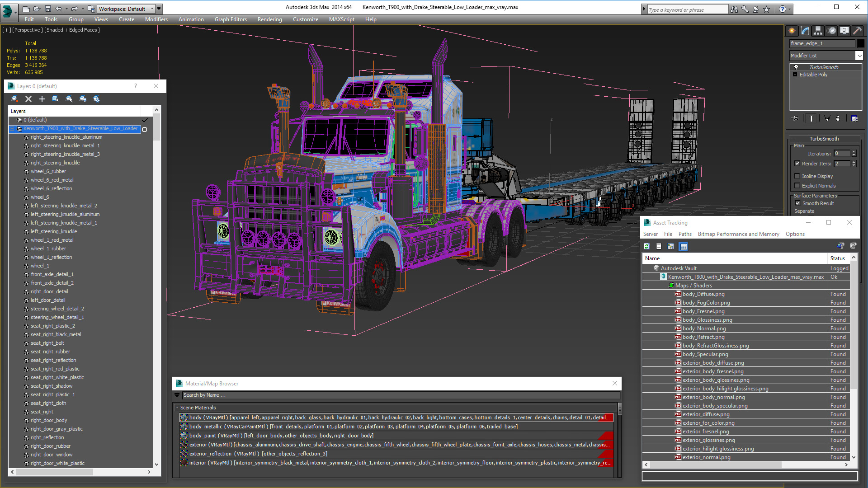Click the Redo arrow icon
Viewport: 868px width, 488px height.
(x=75, y=9)
